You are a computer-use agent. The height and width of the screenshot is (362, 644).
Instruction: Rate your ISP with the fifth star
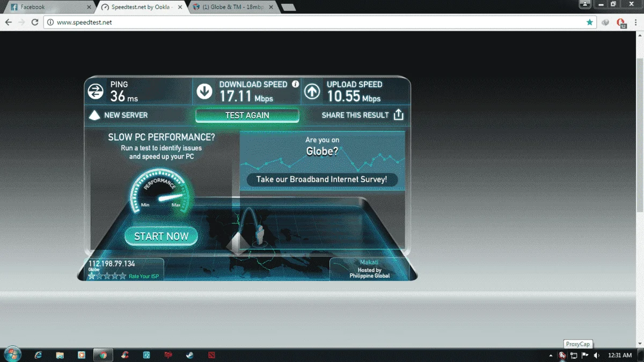coord(123,276)
